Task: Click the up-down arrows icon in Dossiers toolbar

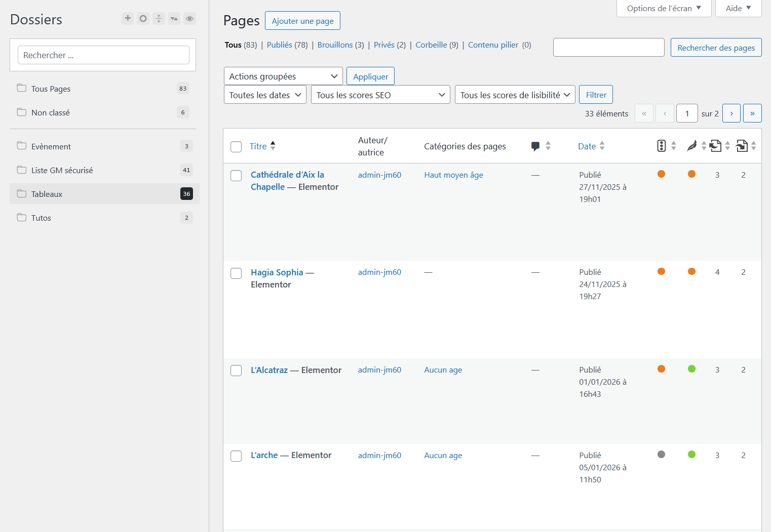Action: (159, 19)
